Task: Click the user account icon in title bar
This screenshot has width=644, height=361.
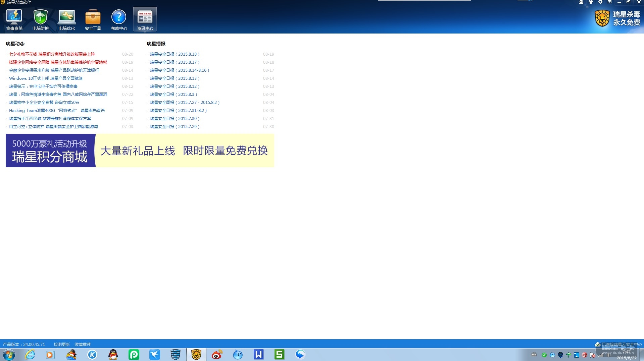Action: [581, 2]
